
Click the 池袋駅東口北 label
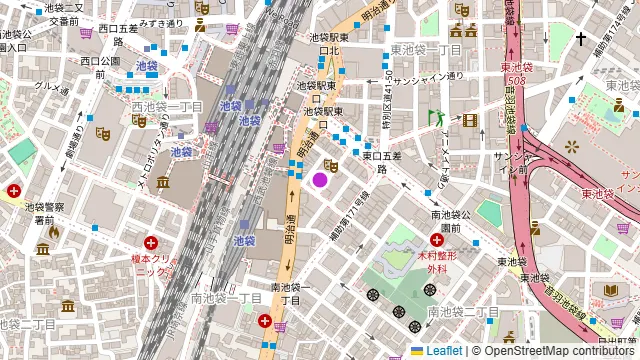(329, 44)
